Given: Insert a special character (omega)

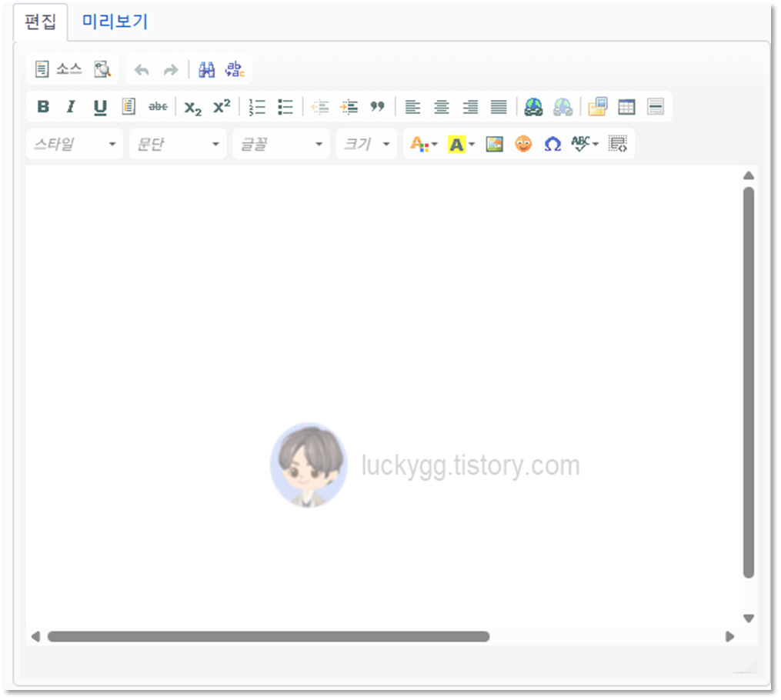Looking at the screenshot, I should (552, 145).
